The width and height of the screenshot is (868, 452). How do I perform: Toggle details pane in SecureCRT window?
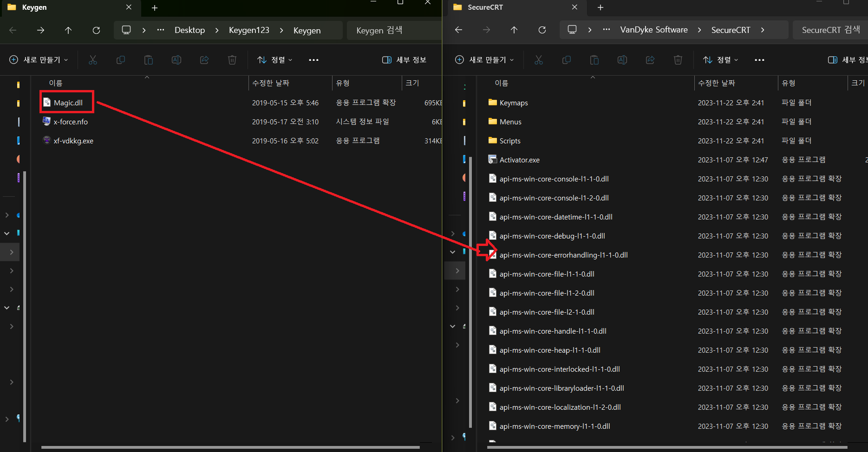(x=847, y=60)
